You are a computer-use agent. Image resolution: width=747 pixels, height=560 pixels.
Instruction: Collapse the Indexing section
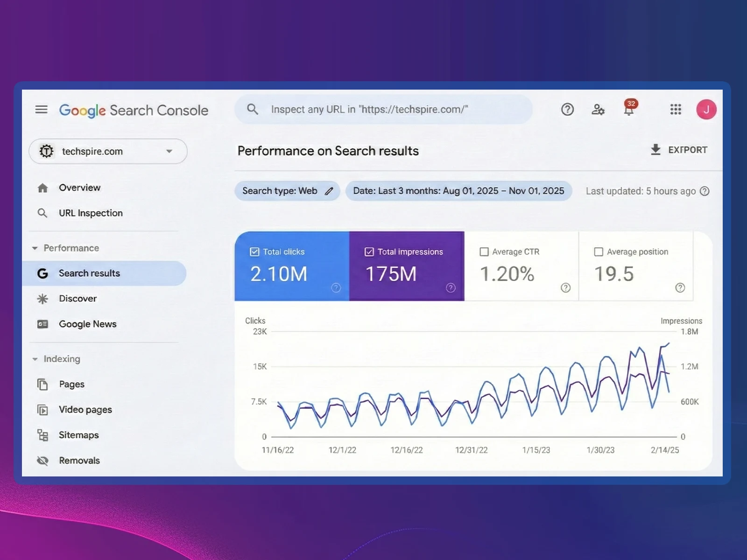35,359
